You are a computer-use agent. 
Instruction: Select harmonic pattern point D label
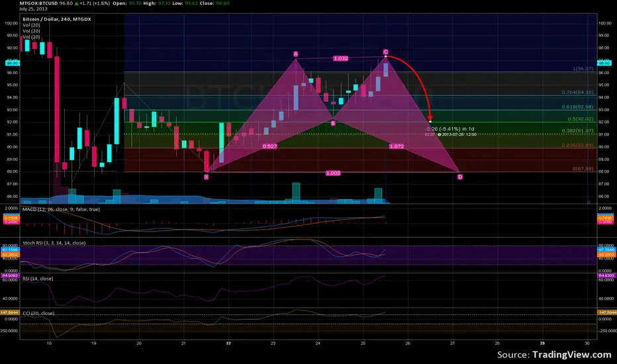tap(459, 177)
